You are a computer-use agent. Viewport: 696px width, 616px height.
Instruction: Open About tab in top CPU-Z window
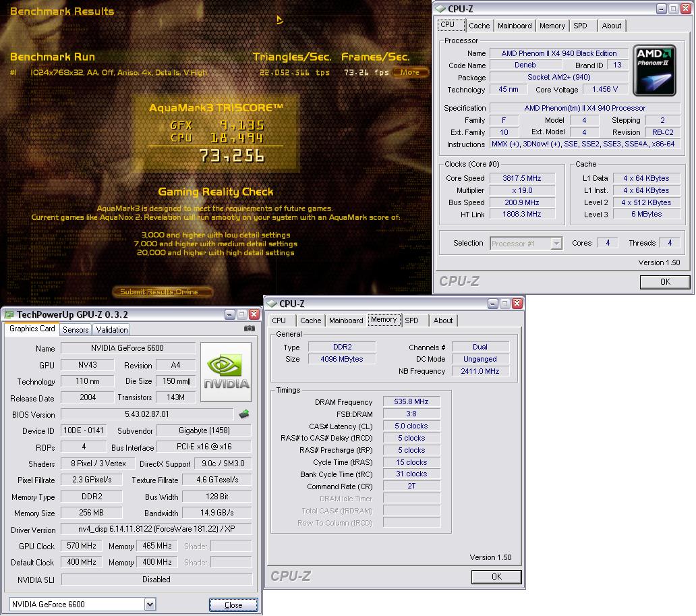pyautogui.click(x=611, y=26)
